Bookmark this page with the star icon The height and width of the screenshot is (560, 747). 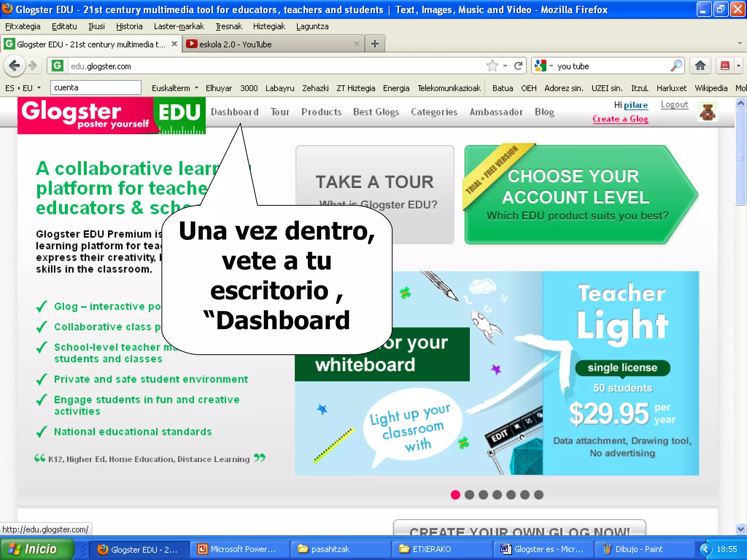coord(492,66)
